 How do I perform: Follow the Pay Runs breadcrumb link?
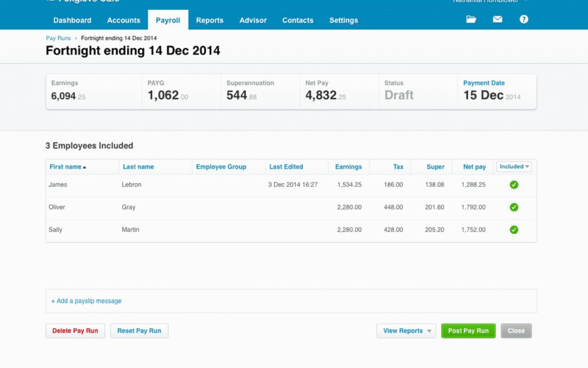58,38
